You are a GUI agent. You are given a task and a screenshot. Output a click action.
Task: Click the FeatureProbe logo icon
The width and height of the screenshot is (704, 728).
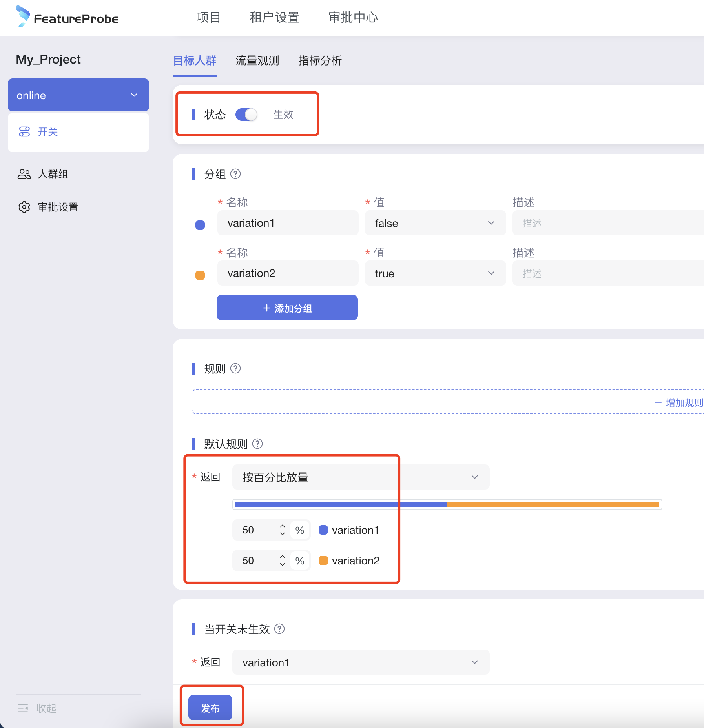coord(23,16)
